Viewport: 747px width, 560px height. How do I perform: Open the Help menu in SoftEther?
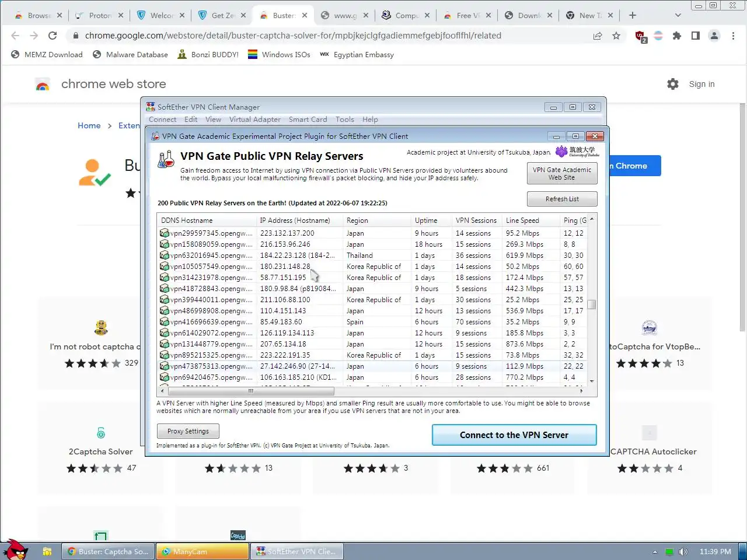(x=370, y=119)
